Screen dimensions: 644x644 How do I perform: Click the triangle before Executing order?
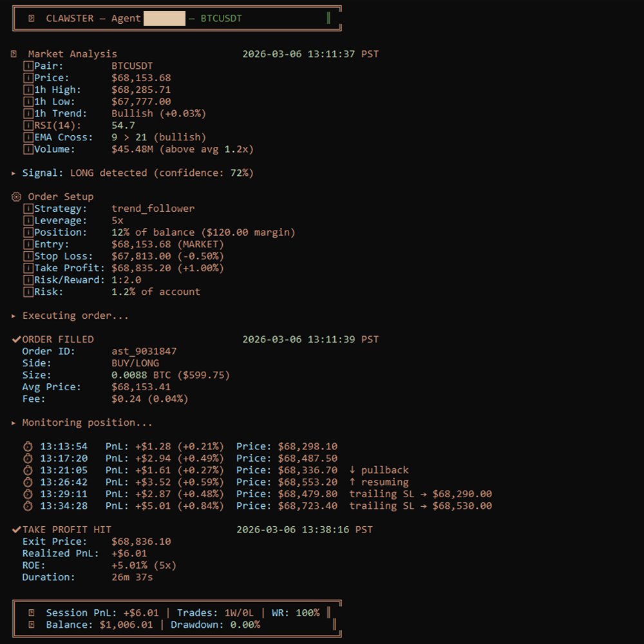pyautogui.click(x=14, y=316)
